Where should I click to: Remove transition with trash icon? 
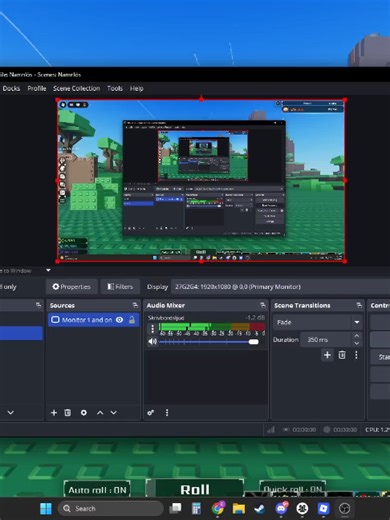342,355
